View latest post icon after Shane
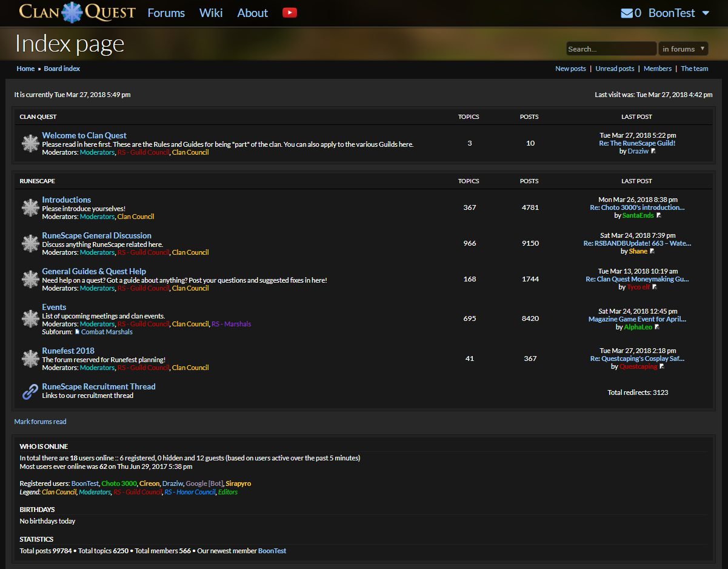 [652, 251]
